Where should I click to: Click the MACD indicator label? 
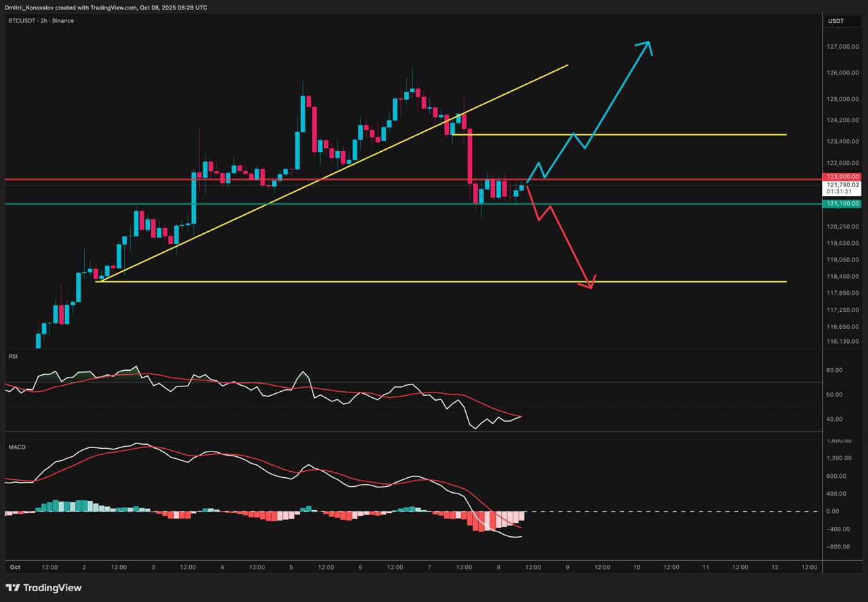[16, 447]
